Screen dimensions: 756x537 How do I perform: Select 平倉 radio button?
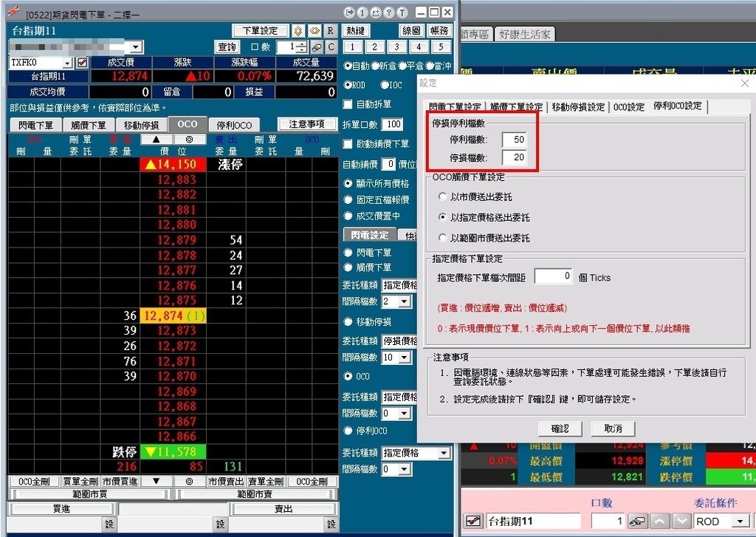pyautogui.click(x=402, y=66)
